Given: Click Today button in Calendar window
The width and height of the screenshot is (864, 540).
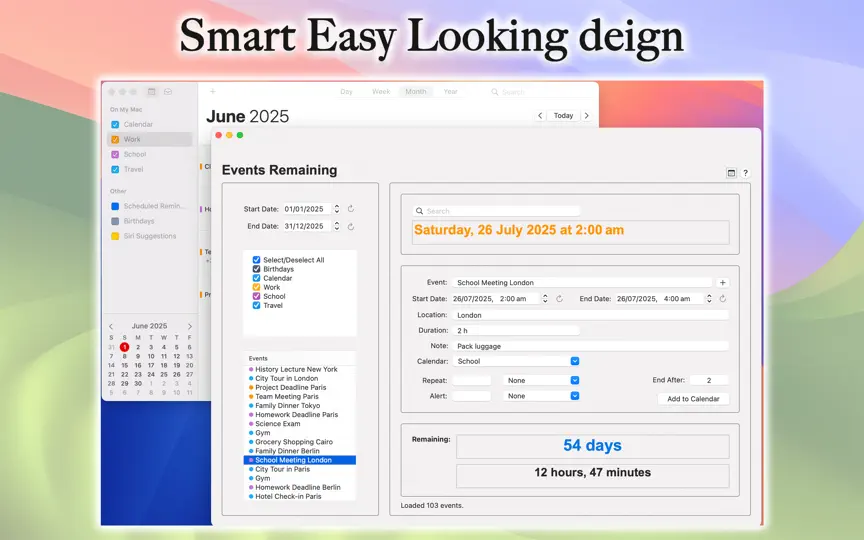Looking at the screenshot, I should (563, 116).
